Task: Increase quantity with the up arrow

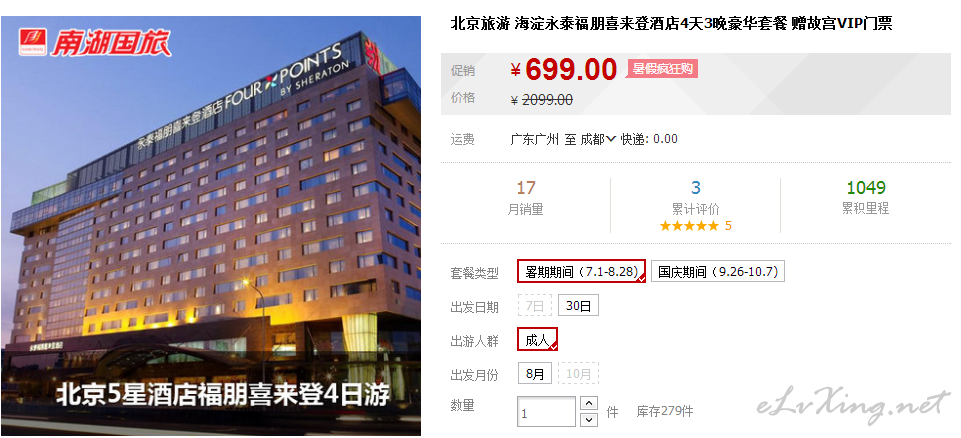Action: pyautogui.click(x=589, y=403)
